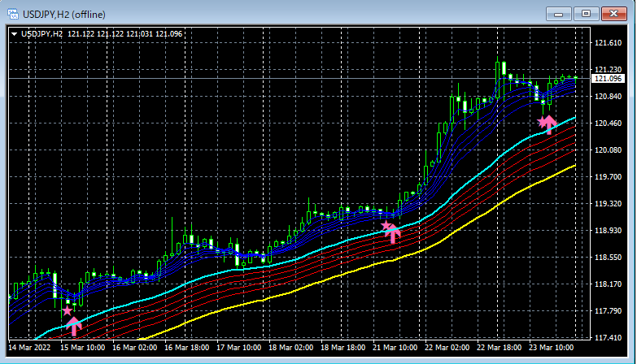Screen dimensions: 637x364
Task: Expand the USDJPY,H2 chart dropdown triangle
Action: pyautogui.click(x=14, y=34)
